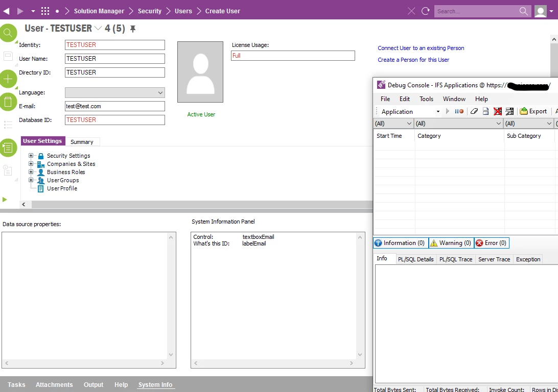Viewport: 558px width, 392px height.
Task: Click the home dot in the breadcrumb
Action: coord(57,11)
